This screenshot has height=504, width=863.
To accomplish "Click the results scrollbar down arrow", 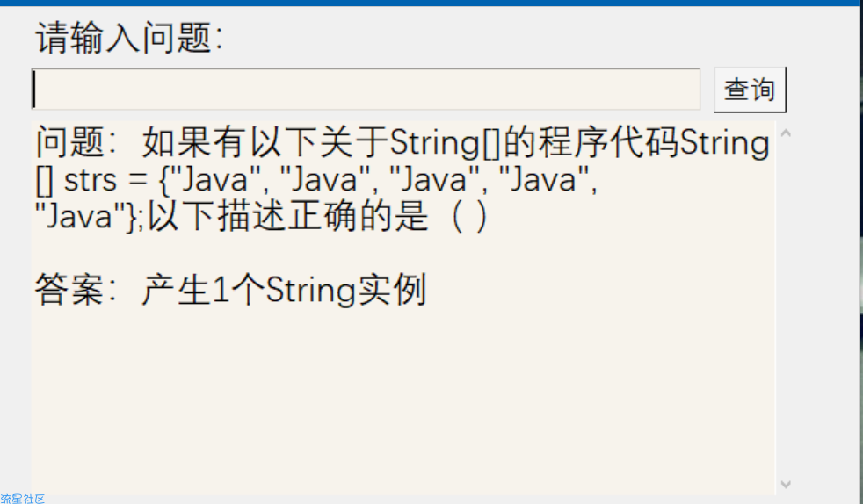I will point(786,484).
